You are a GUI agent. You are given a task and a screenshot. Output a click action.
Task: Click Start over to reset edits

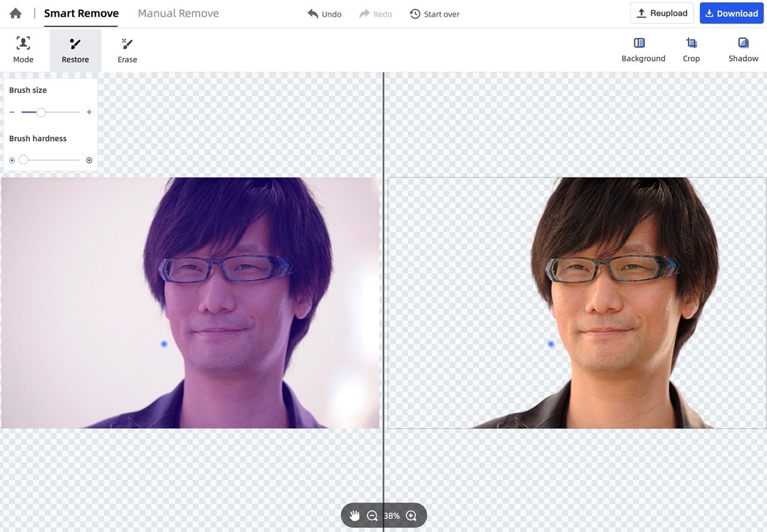coord(434,14)
